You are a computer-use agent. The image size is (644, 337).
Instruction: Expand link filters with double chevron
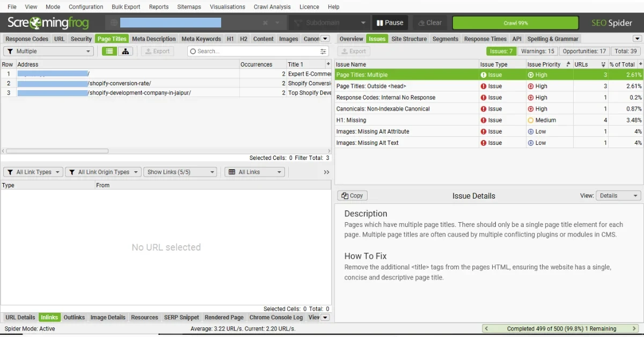(326, 172)
